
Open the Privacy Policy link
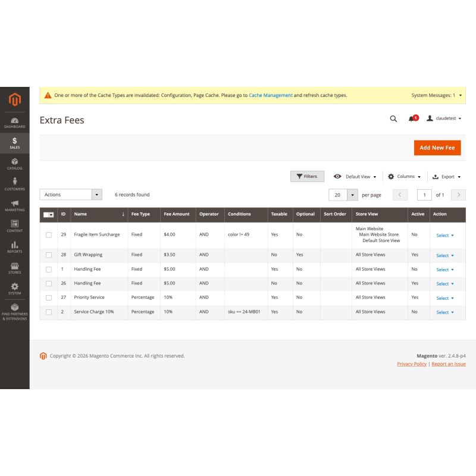pos(412,364)
